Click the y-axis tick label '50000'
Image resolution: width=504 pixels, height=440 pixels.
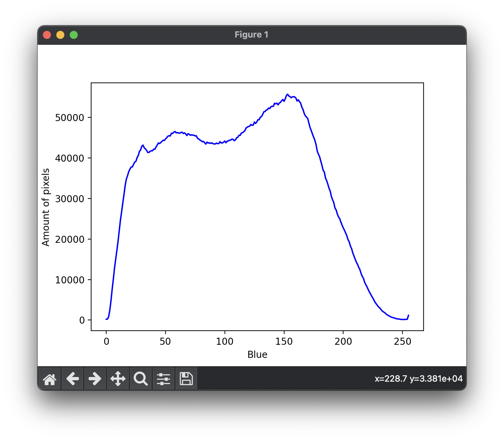point(70,118)
